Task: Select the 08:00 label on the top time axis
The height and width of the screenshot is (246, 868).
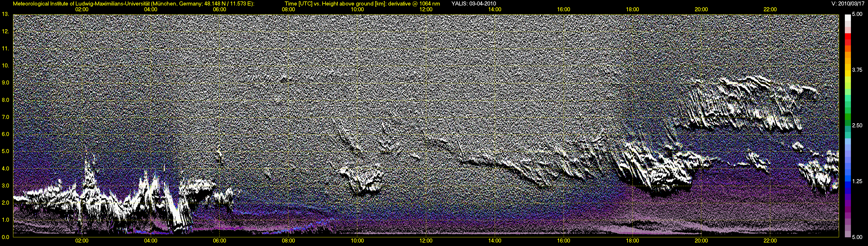Action: point(288,10)
